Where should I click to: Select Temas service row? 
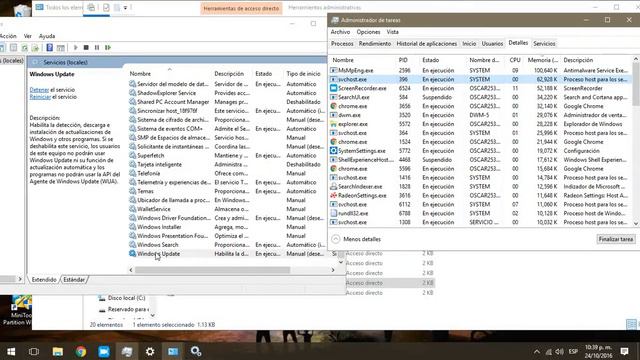pos(228,191)
